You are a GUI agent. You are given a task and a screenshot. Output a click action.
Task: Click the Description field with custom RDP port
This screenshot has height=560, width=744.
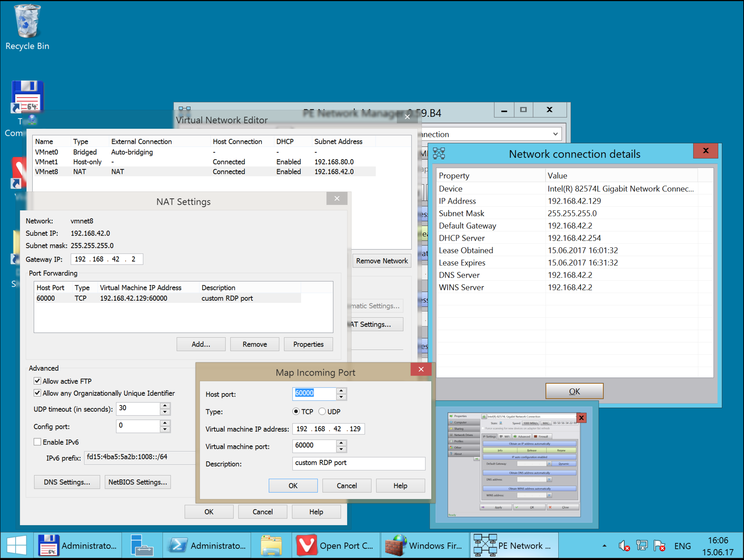click(358, 463)
